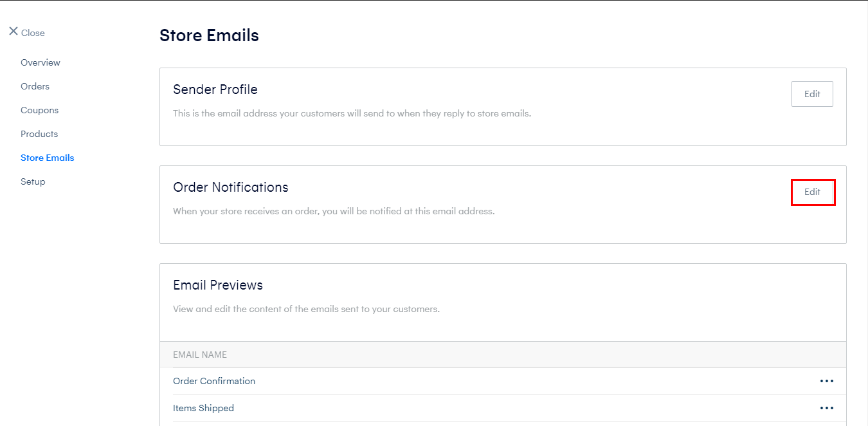
Task: Click the Sender Profile card title
Action: [x=215, y=89]
